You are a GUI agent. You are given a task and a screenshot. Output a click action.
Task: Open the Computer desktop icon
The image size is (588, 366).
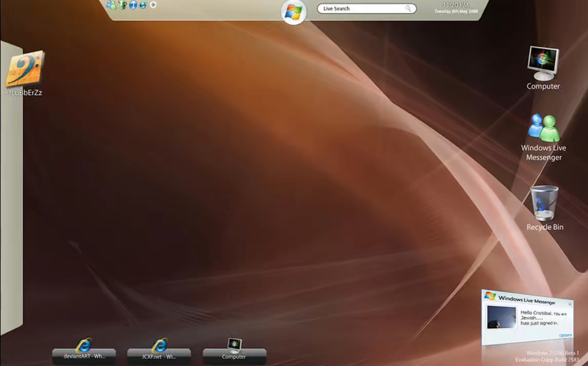point(543,68)
